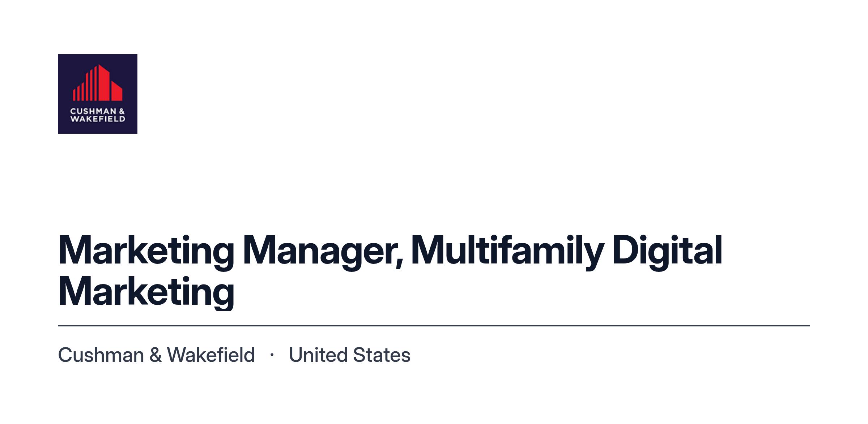The image size is (868, 424).
Task: Click the red building icon in the logo
Action: [98, 83]
